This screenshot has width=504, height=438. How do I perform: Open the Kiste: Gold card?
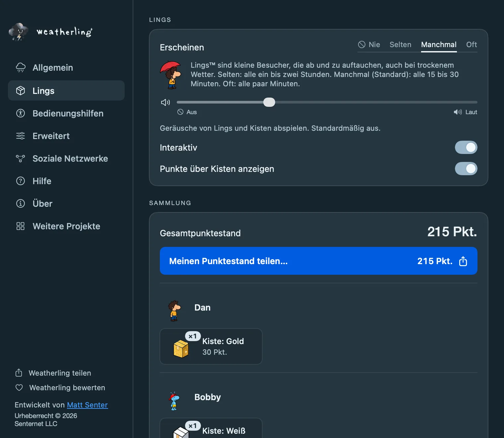point(211,346)
